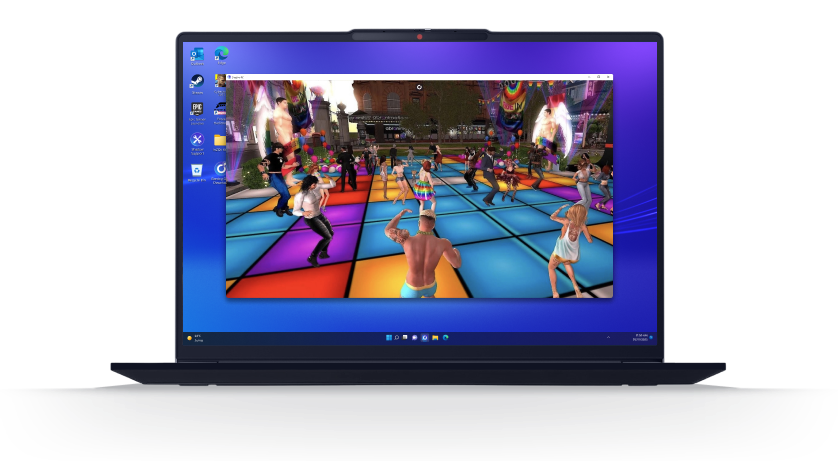This screenshot has width=838, height=461.
Task: Maximize the streaming app window
Action: click(x=599, y=77)
